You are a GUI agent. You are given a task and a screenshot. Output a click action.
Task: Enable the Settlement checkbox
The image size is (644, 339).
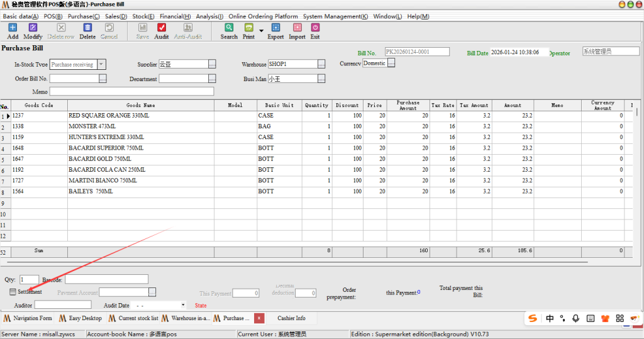tap(13, 292)
